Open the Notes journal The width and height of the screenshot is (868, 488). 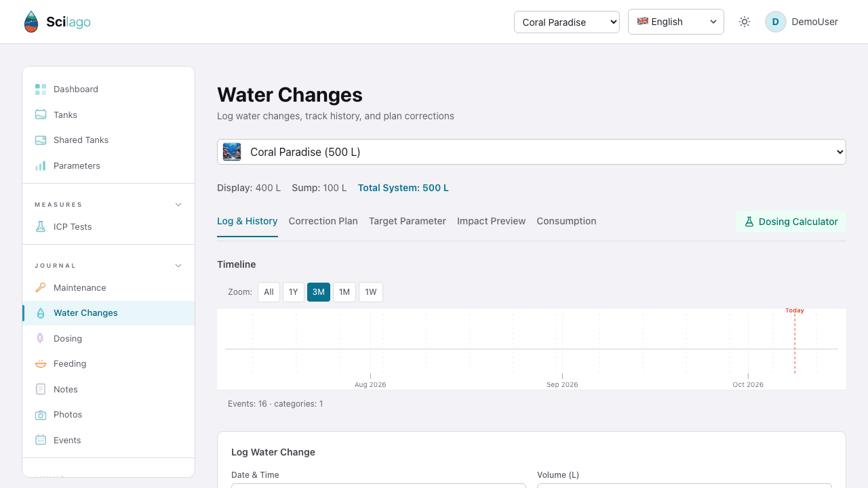click(x=108, y=389)
